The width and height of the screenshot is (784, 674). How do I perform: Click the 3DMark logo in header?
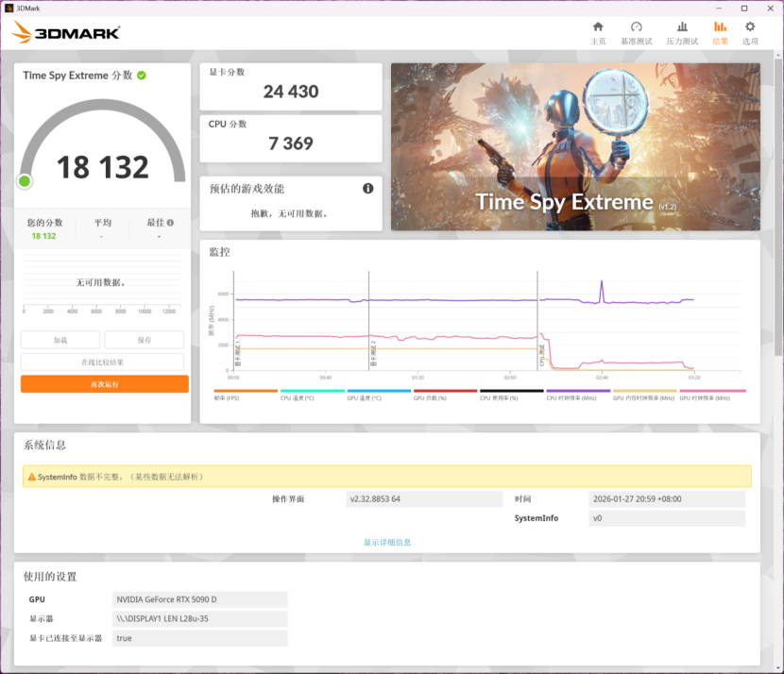(x=66, y=33)
